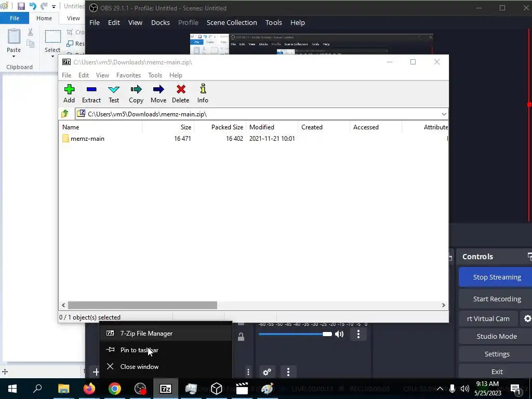The width and height of the screenshot is (532, 399).
Task: Click the Undo arrow in Paint's title bar
Action: point(33,6)
